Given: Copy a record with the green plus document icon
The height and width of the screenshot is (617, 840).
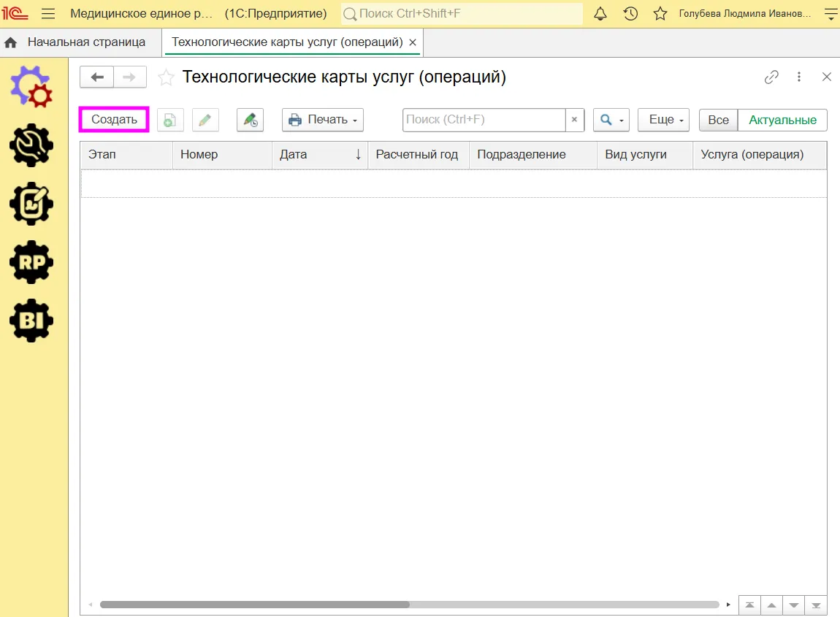Looking at the screenshot, I should tap(169, 120).
